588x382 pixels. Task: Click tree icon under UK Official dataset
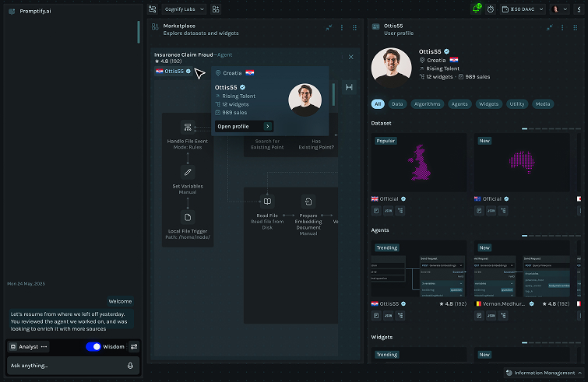(400, 211)
